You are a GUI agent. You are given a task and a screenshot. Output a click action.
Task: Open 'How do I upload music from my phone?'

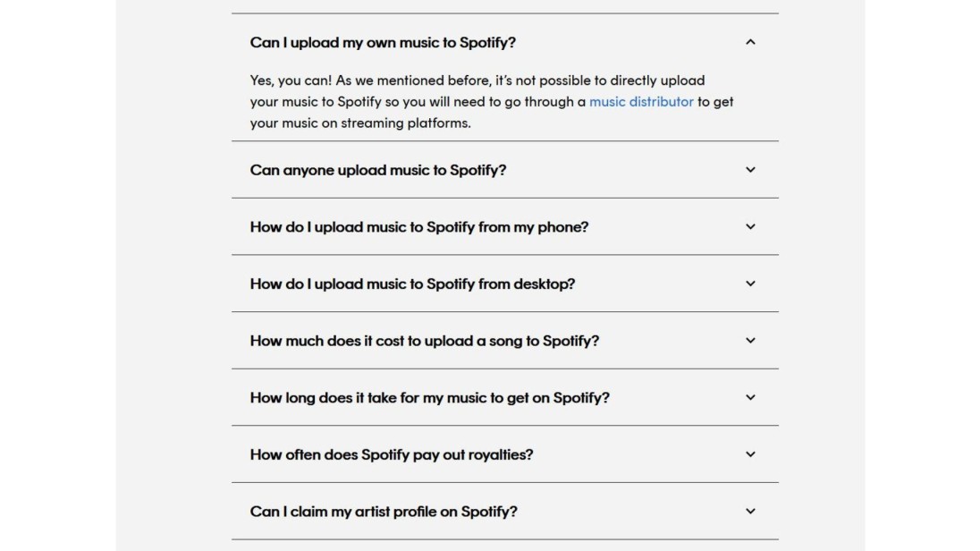(419, 227)
